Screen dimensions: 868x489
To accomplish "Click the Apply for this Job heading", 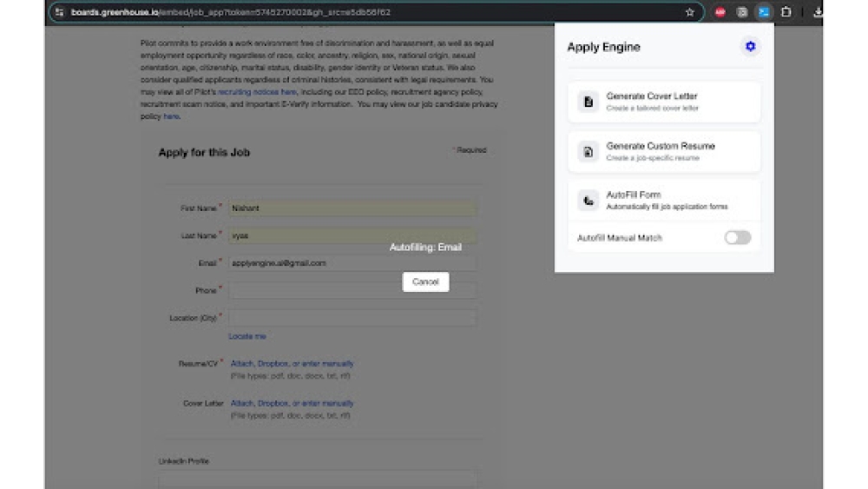I will coord(204,152).
